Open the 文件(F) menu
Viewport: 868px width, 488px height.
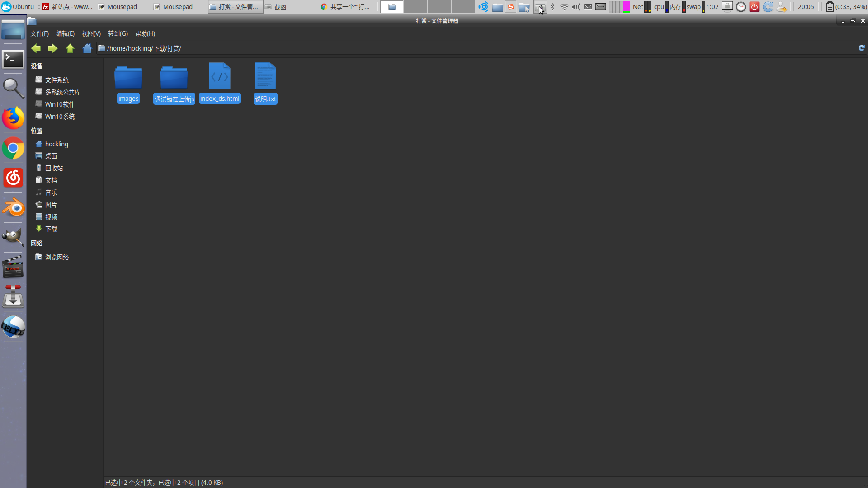(x=40, y=33)
